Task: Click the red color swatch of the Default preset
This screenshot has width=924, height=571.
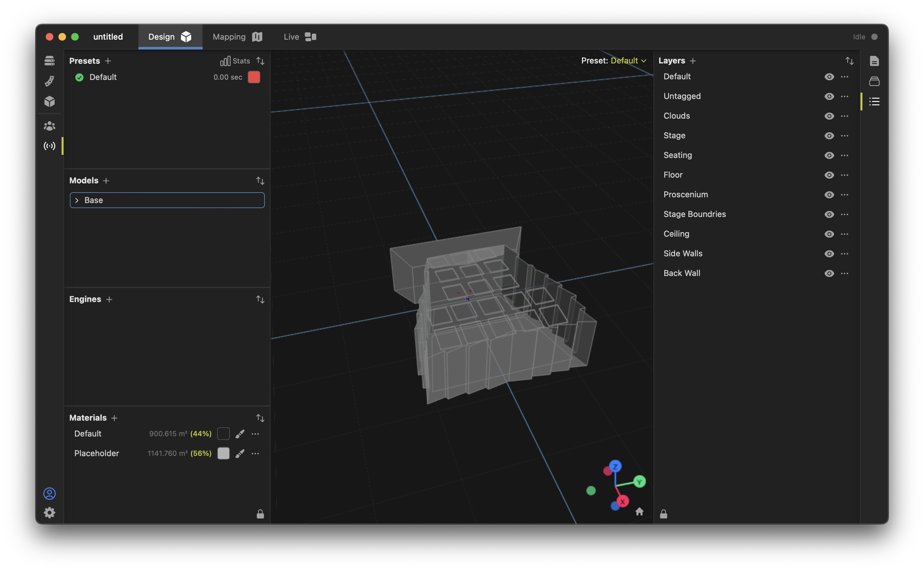Action: point(254,77)
